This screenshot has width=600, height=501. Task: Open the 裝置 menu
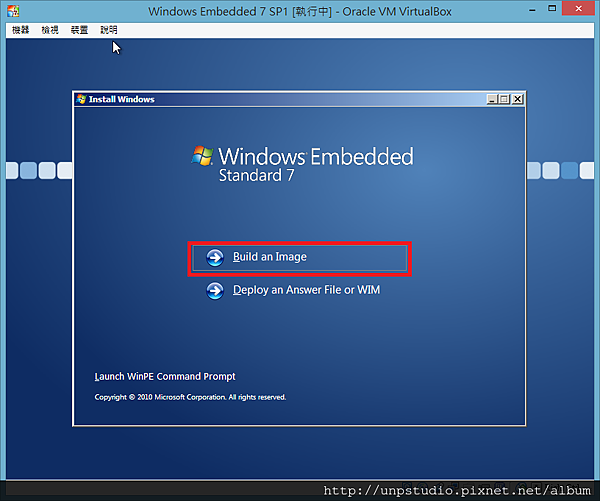[x=79, y=30]
